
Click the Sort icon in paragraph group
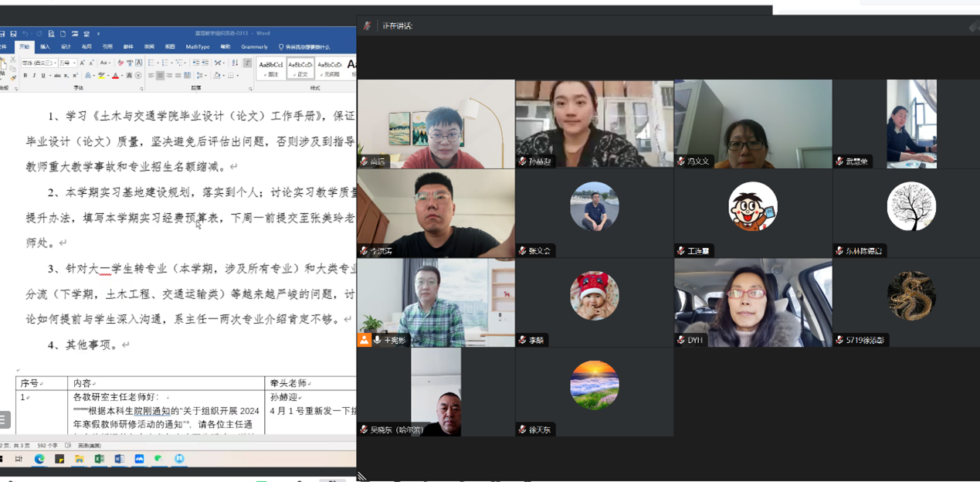tap(235, 63)
